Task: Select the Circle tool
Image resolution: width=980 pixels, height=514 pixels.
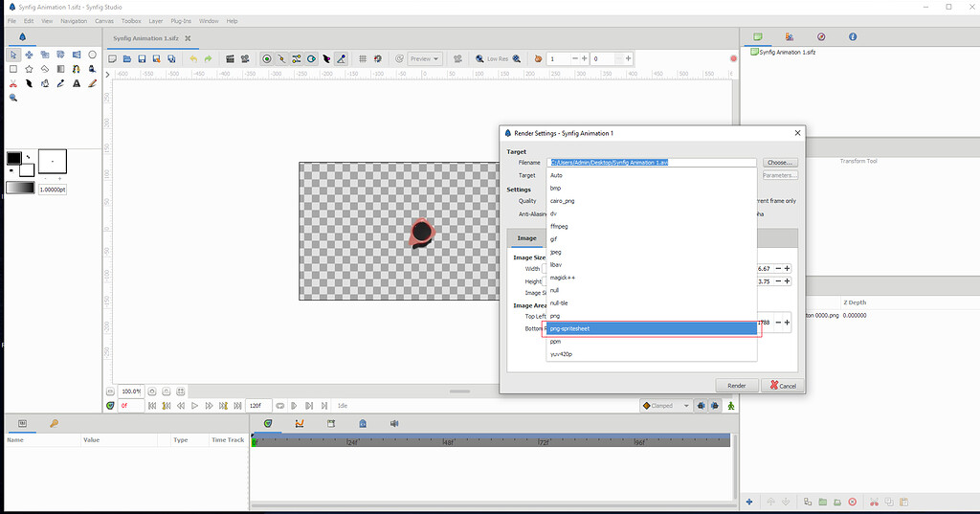Action: click(93, 55)
